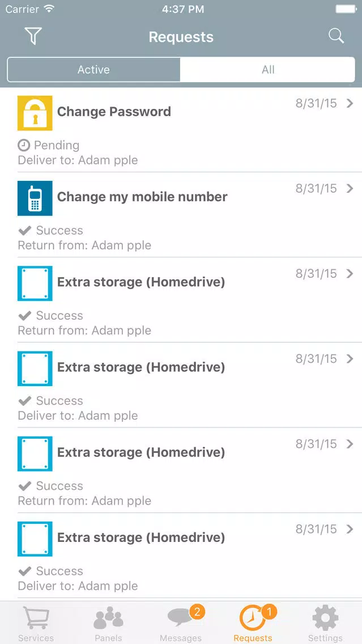This screenshot has height=644, width=362.
Task: Expand chevron on Change my mobile number
Action: coord(350,189)
